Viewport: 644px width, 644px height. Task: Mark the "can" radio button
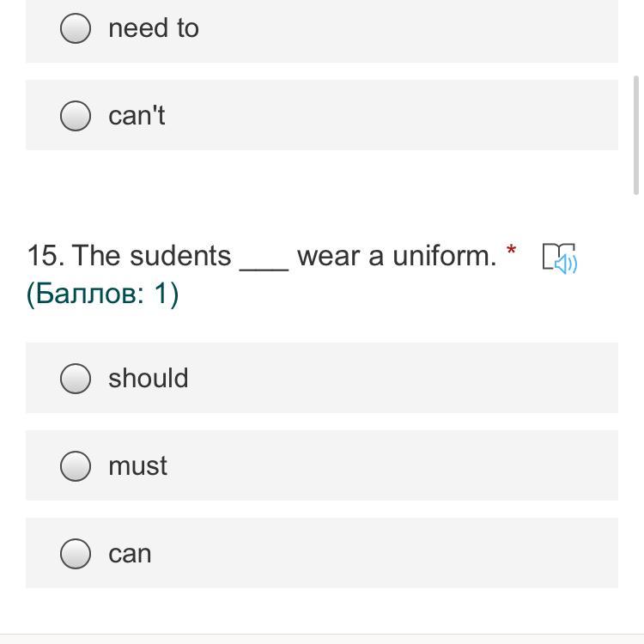[x=76, y=553]
